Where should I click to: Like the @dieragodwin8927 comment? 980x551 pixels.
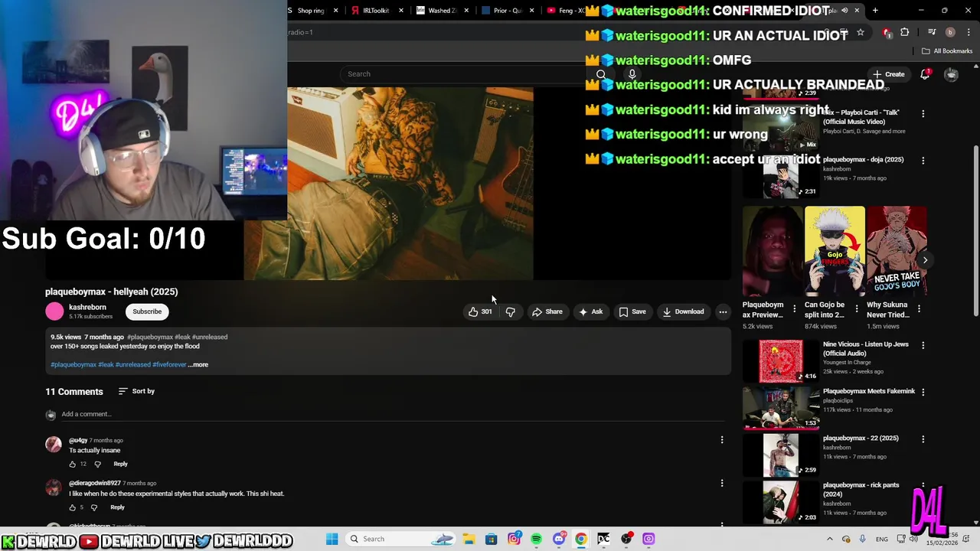[x=73, y=507]
